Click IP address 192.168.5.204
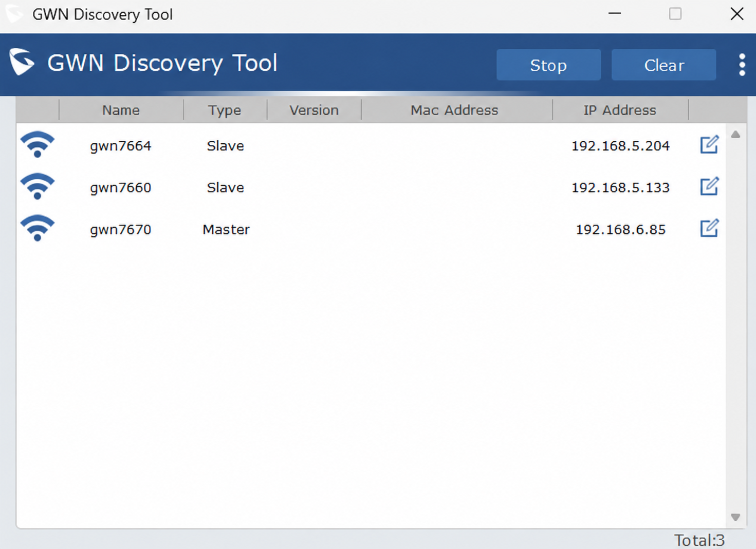This screenshot has width=756, height=549. (620, 146)
